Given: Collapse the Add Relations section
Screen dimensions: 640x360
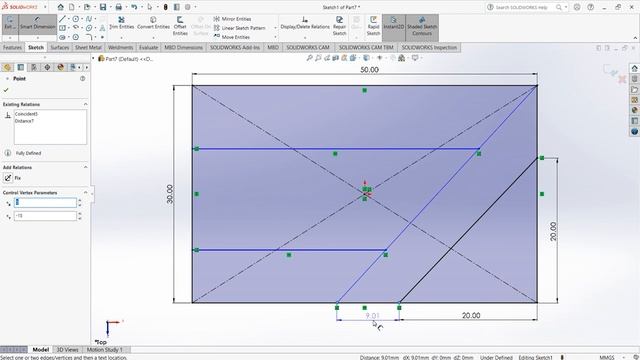Looking at the screenshot, I should tap(85, 167).
